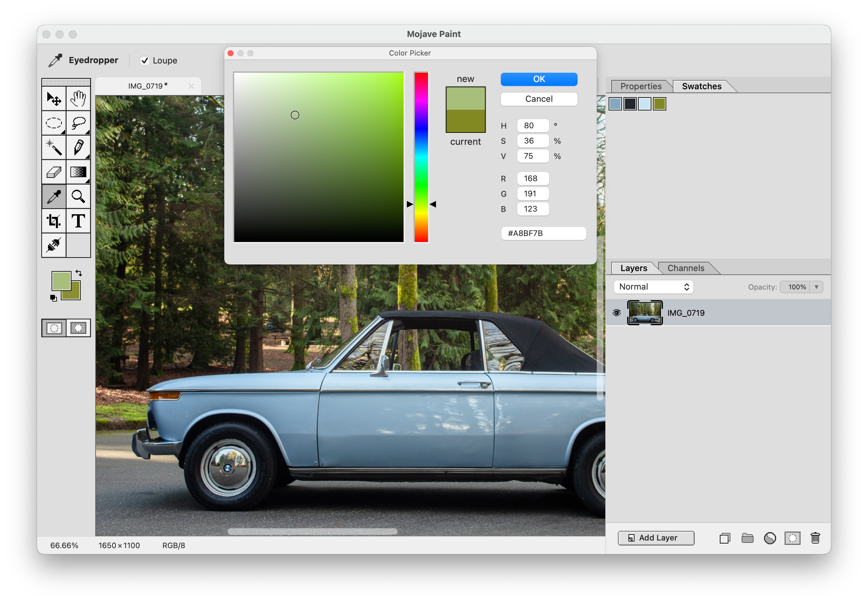Select the Type text tool

pyautogui.click(x=78, y=221)
